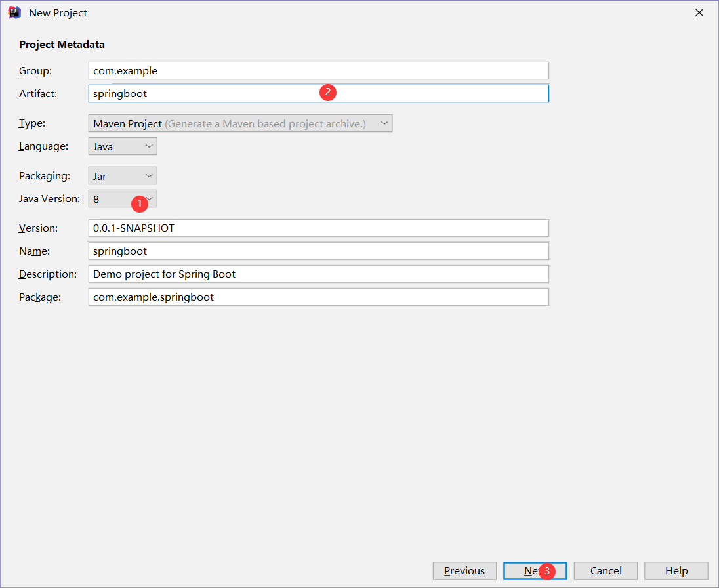Click the Version field with 0.0.1-SNAPSHOT
The width and height of the screenshot is (719, 588).
click(319, 228)
